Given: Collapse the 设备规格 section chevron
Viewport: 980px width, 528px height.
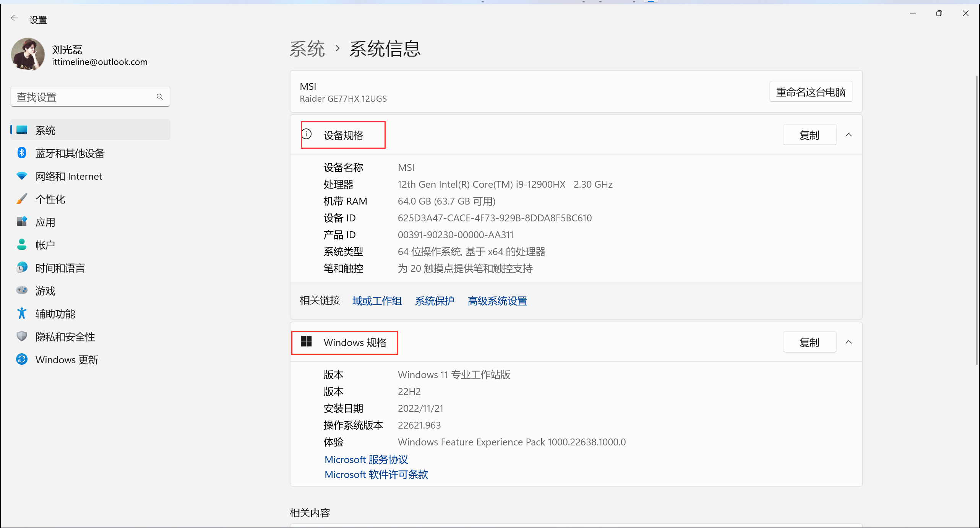Looking at the screenshot, I should tap(849, 135).
